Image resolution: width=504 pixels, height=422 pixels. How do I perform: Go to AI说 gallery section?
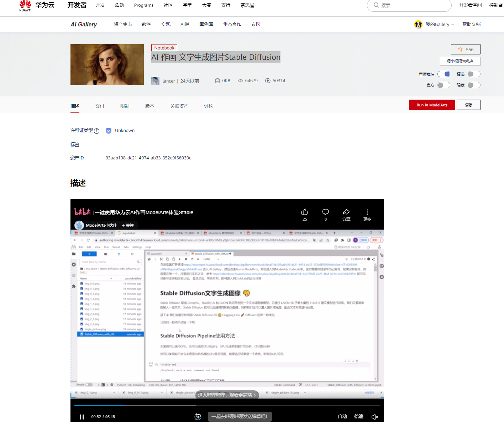tap(185, 24)
